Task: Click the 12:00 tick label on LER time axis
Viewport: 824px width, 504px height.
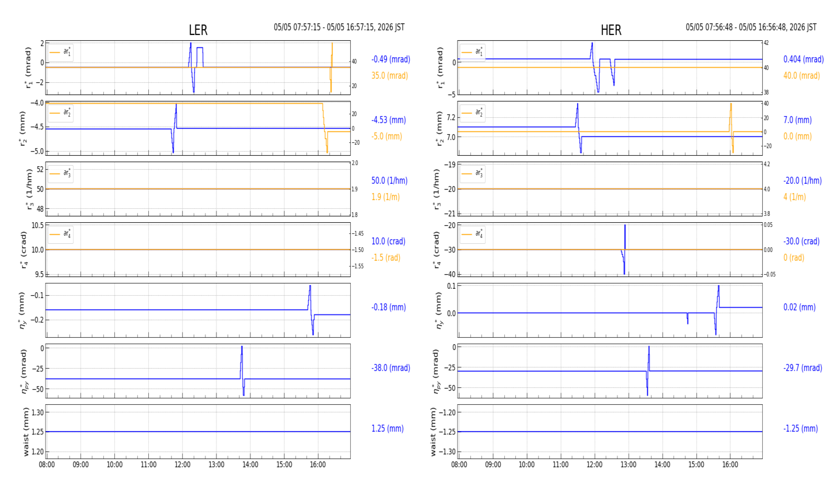Action: [182, 465]
